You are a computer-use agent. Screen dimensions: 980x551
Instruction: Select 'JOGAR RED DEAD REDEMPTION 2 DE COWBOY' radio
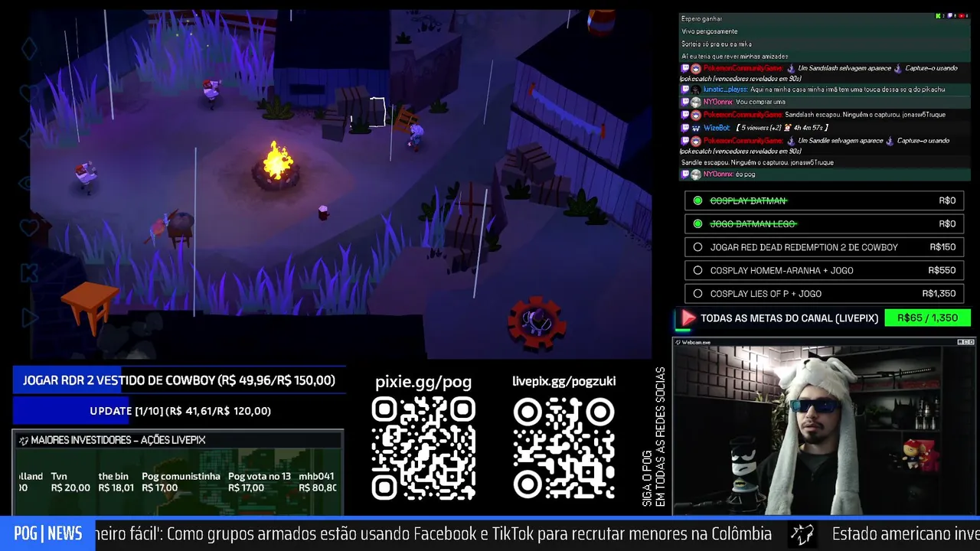coord(697,247)
